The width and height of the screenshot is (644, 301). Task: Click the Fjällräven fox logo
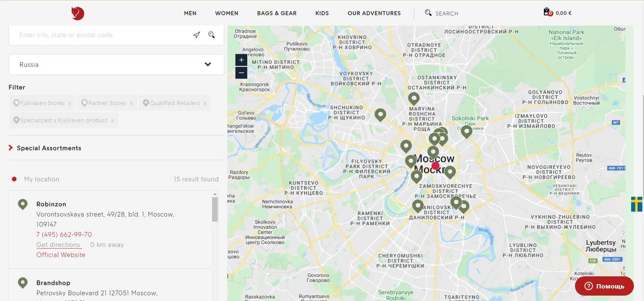[77, 13]
